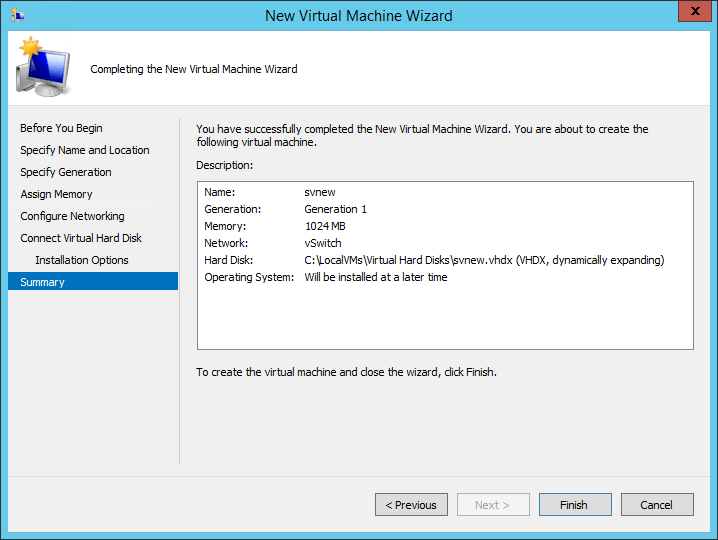
Task: Click the 'Operating System:' label
Action: tap(249, 277)
